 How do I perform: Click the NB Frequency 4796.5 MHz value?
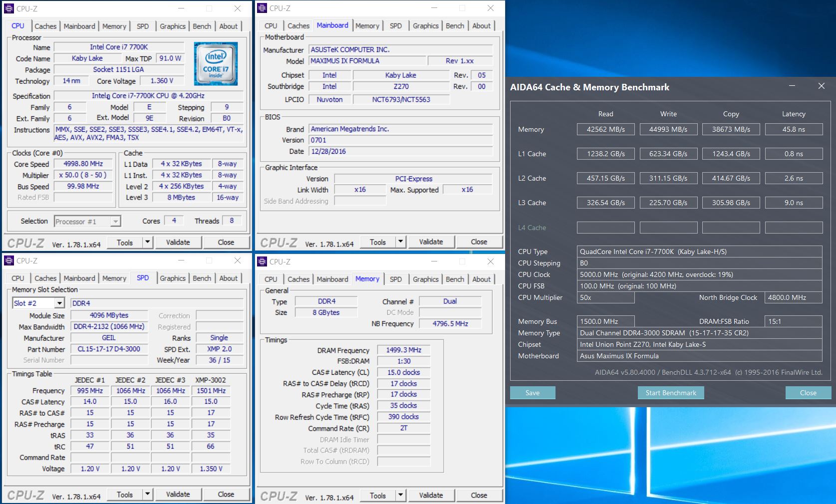click(x=450, y=324)
